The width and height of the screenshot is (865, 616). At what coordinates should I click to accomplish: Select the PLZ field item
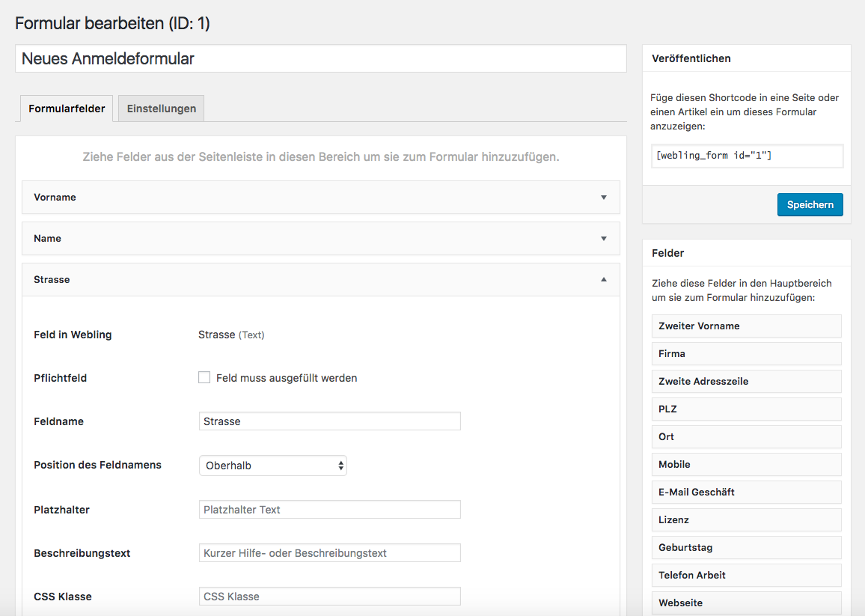click(746, 409)
